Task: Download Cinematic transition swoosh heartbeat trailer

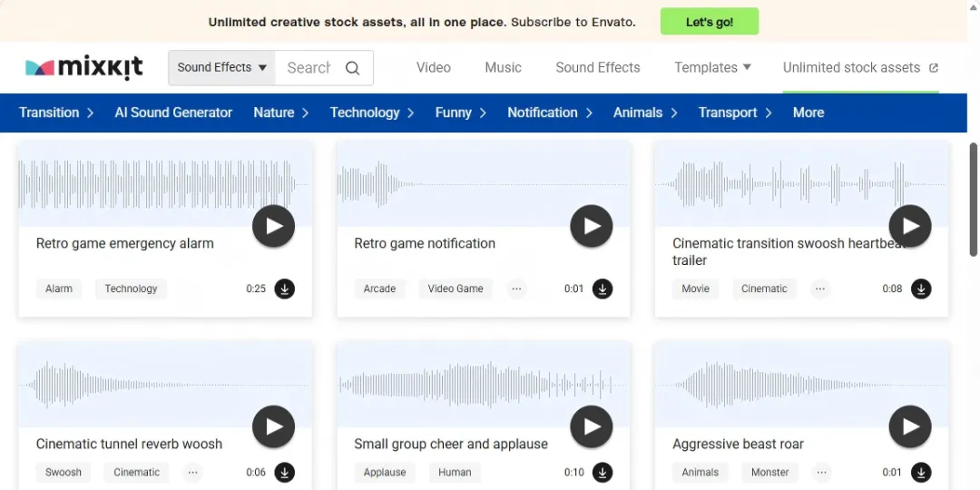Action: coord(921,289)
